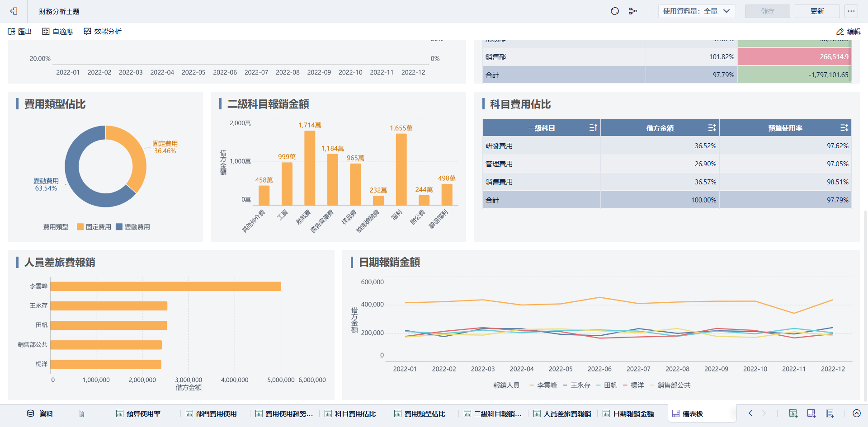
Task: Sort the 預算使用率 column via its sort icon
Action: pyautogui.click(x=844, y=128)
